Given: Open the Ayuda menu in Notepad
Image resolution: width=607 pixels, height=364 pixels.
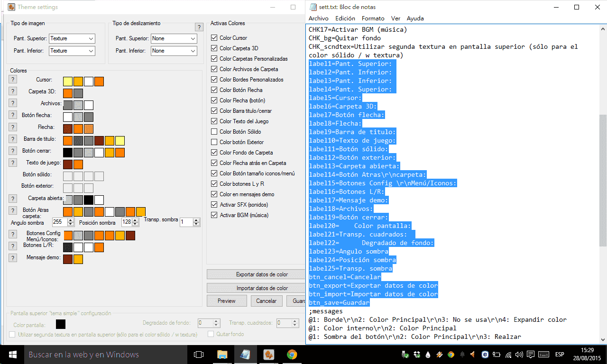Looking at the screenshot, I should 415,18.
